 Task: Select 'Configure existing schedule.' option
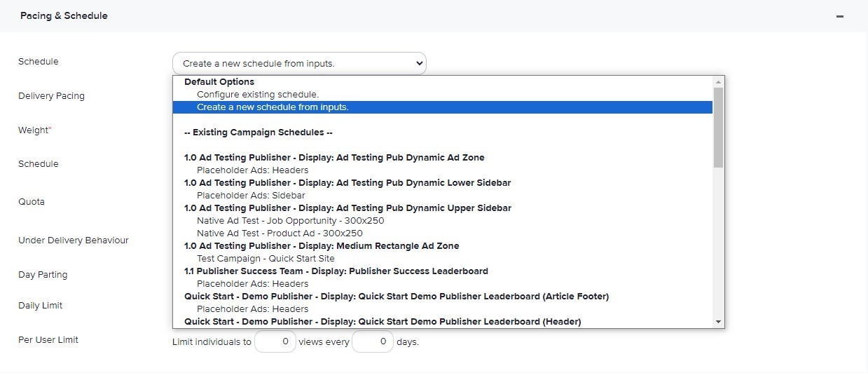pos(257,95)
